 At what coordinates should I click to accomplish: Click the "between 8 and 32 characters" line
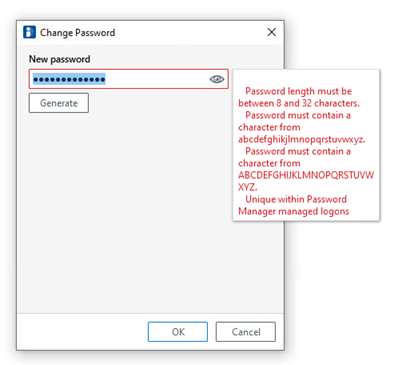(x=299, y=103)
